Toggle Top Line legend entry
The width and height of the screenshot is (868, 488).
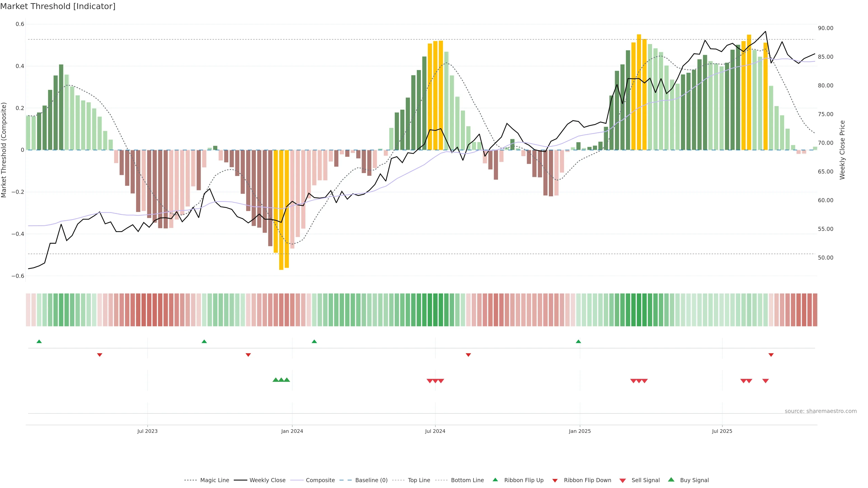tap(419, 480)
